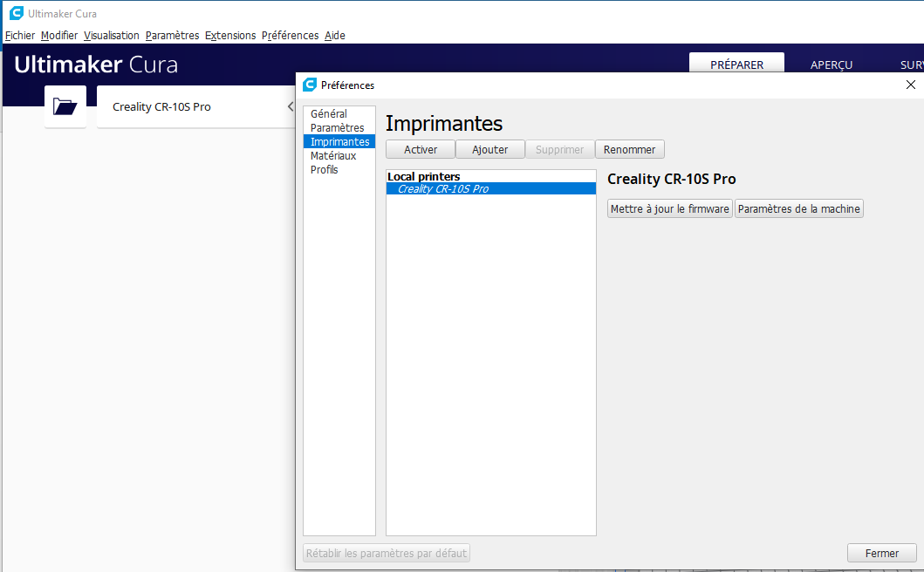
Task: Open the Paramètres menu in menu bar
Action: pyautogui.click(x=172, y=36)
